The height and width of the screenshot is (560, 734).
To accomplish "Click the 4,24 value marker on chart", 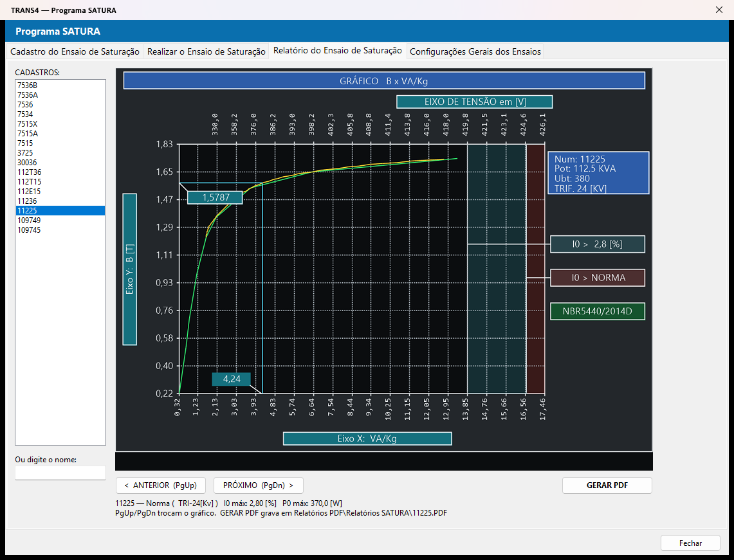I will pos(231,379).
